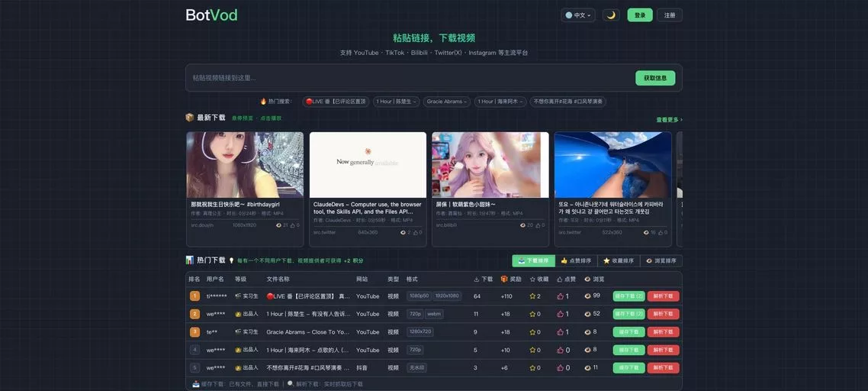This screenshot has width=868, height=391.
Task: Click the green 登录 button
Action: [640, 15]
